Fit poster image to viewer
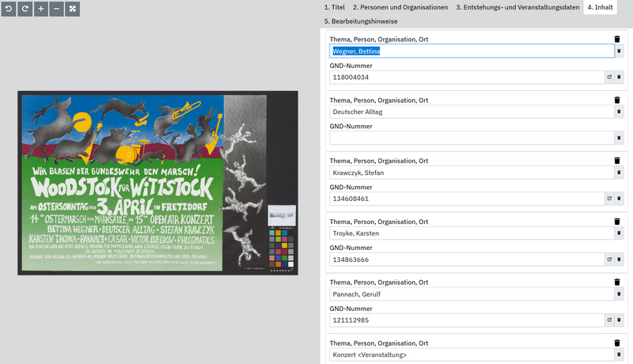Image resolution: width=633 pixels, height=364 pixels. (x=72, y=9)
